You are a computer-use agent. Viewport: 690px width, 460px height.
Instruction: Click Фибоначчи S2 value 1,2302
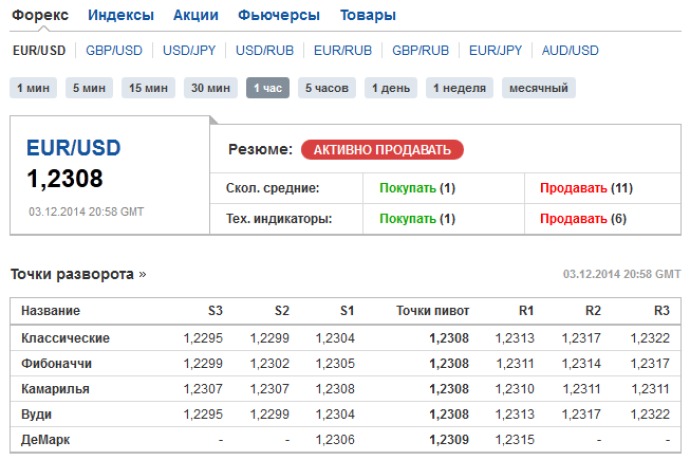click(269, 364)
